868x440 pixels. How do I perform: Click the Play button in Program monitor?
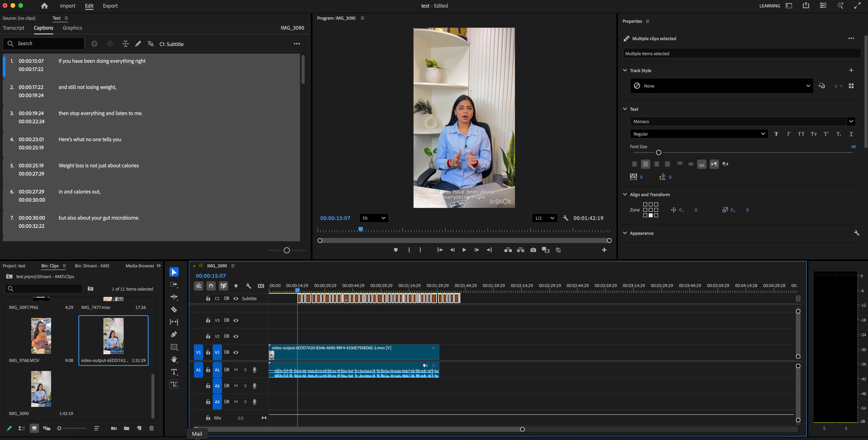point(464,250)
